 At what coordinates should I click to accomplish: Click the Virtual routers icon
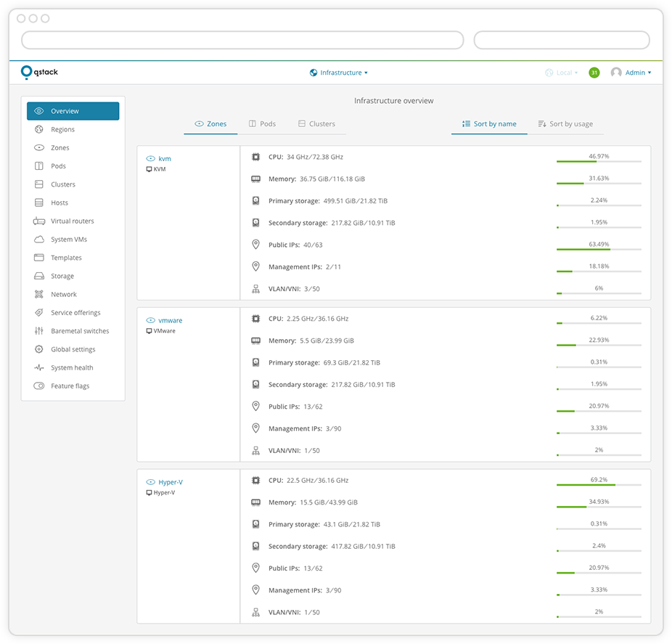[x=39, y=221]
